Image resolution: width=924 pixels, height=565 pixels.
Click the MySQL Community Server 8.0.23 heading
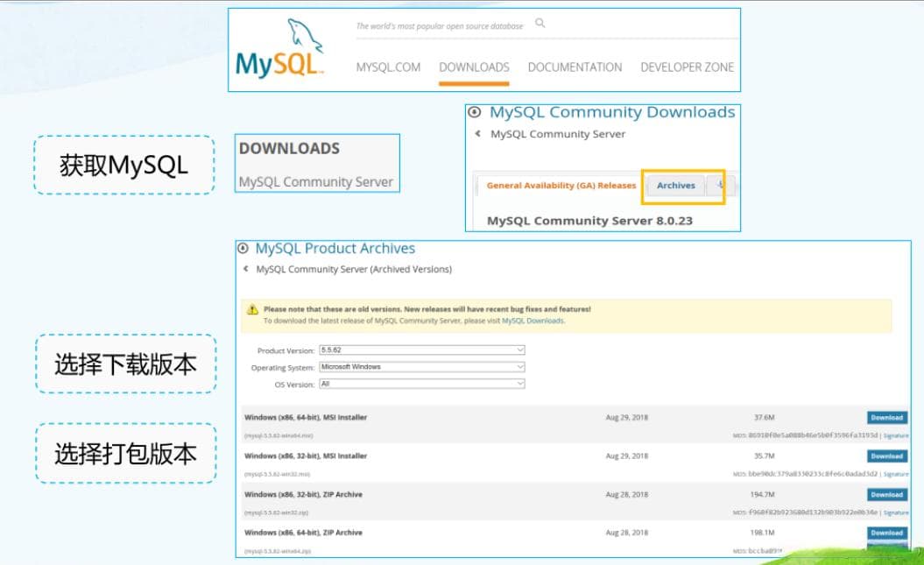(x=589, y=221)
